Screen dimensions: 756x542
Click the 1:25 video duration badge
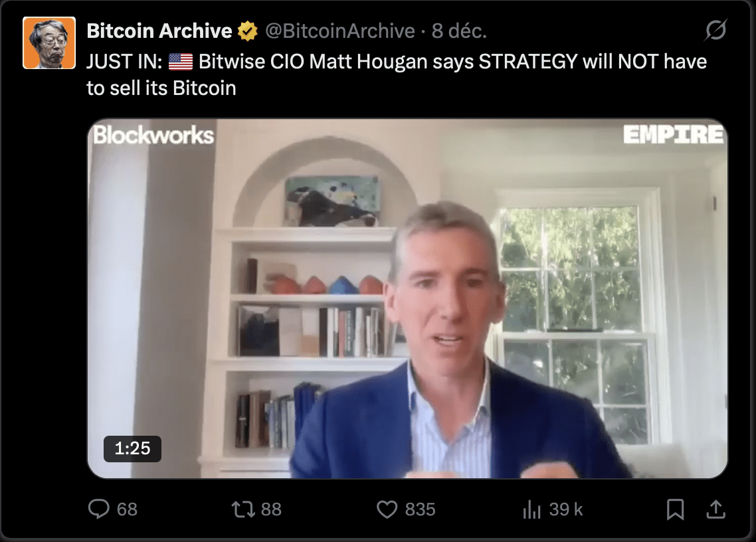coord(133,448)
